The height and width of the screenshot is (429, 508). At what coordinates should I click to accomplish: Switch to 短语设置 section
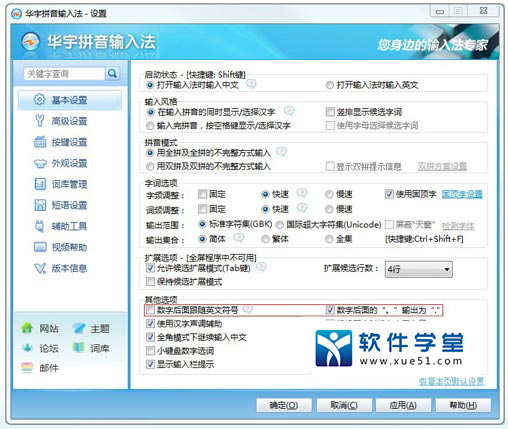(69, 205)
